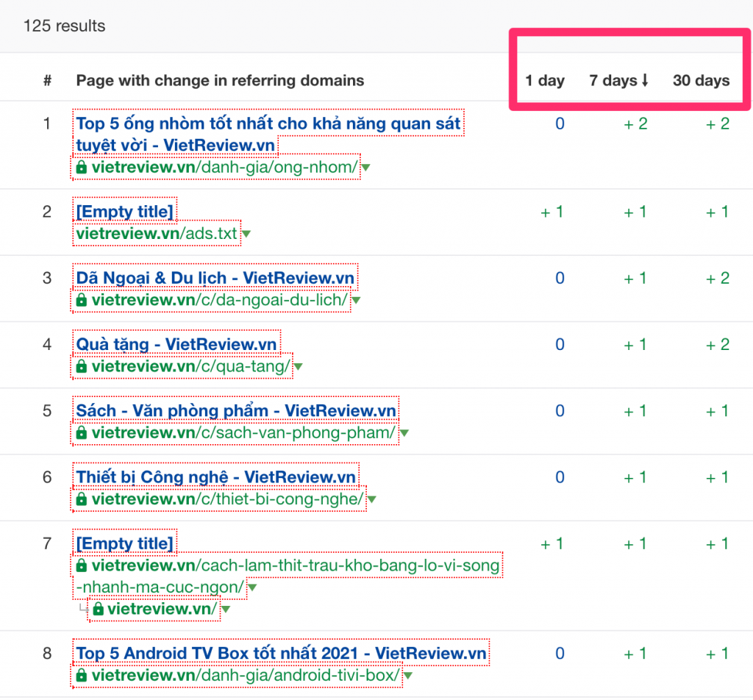Open the "Thiết bị Công nghệ - VietReview.vn" title

coord(215,476)
